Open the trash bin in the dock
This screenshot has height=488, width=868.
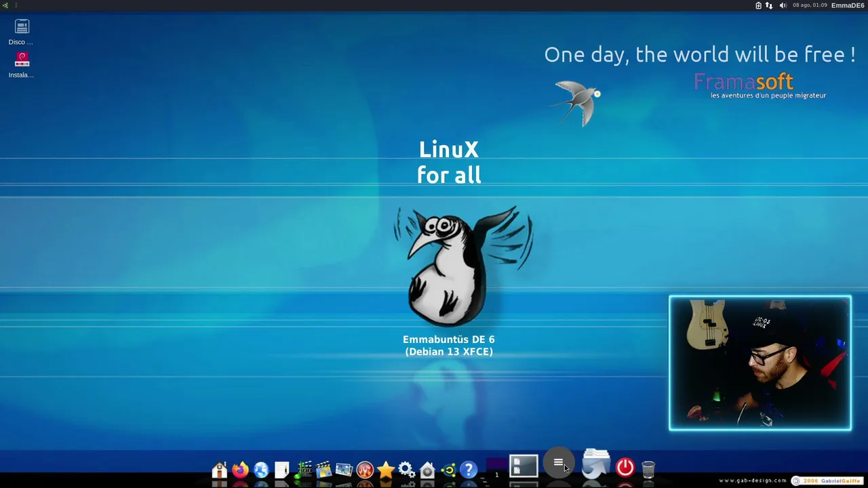pyautogui.click(x=648, y=469)
